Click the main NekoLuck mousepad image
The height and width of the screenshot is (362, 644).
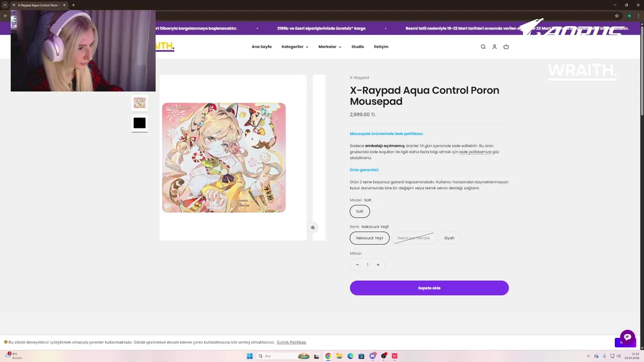click(x=224, y=158)
